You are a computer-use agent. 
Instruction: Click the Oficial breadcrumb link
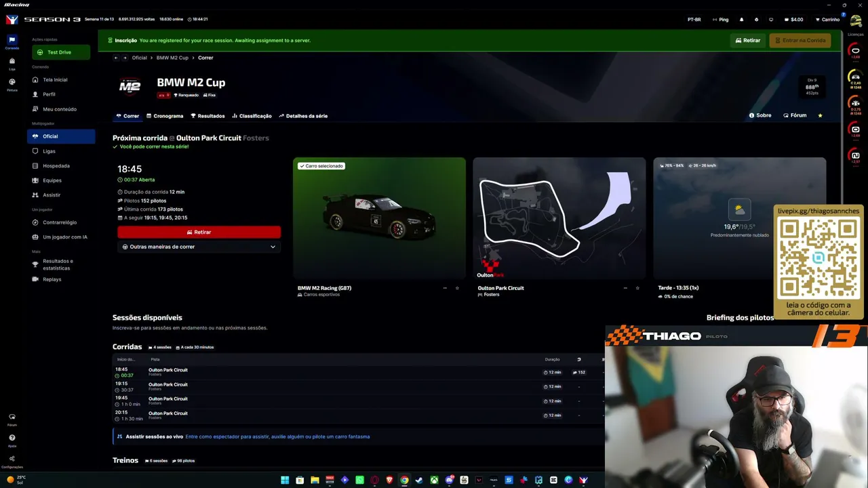139,58
